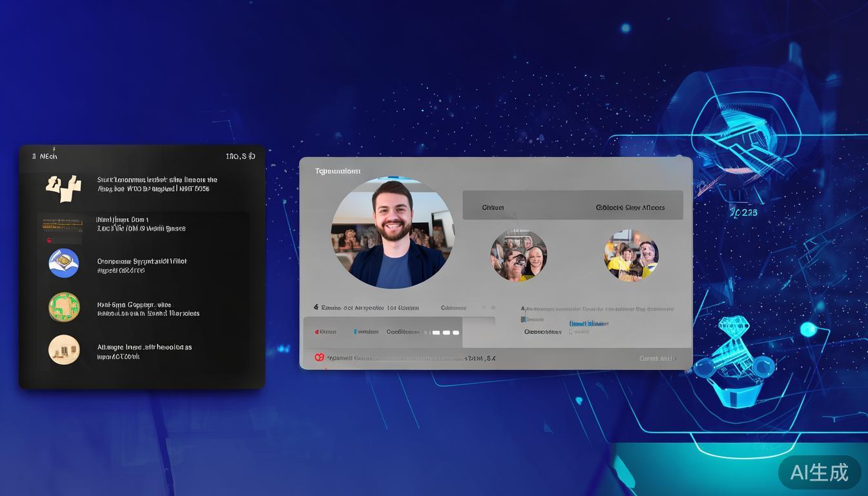Click the button at bottom-right of gray window
This screenshot has width=868, height=496.
657,358
